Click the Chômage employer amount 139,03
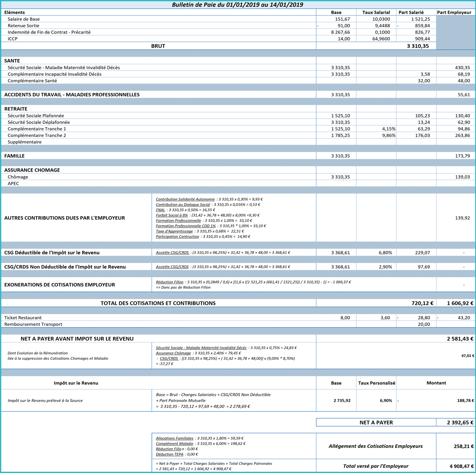Image resolution: width=476 pixels, height=473 pixels. (x=462, y=177)
